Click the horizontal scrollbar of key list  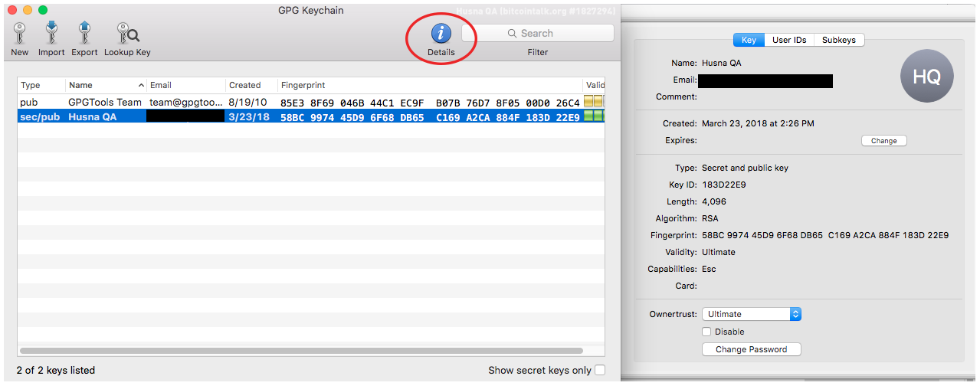300,351
